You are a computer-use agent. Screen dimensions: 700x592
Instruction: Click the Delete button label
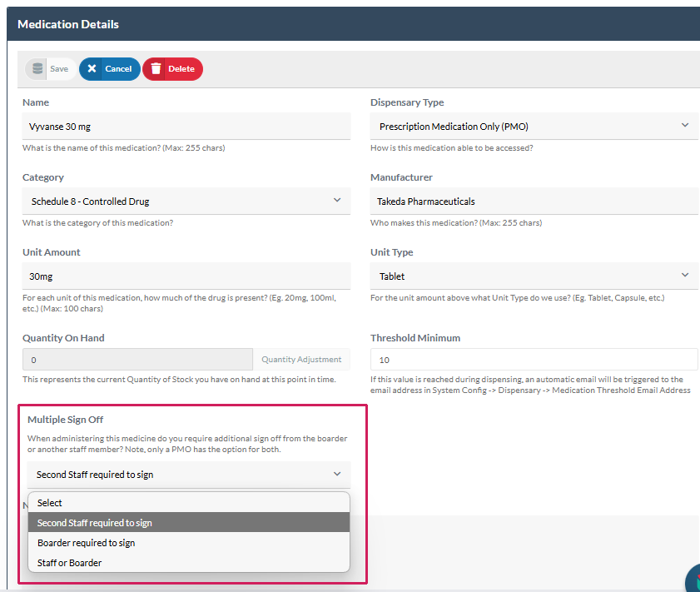(181, 69)
